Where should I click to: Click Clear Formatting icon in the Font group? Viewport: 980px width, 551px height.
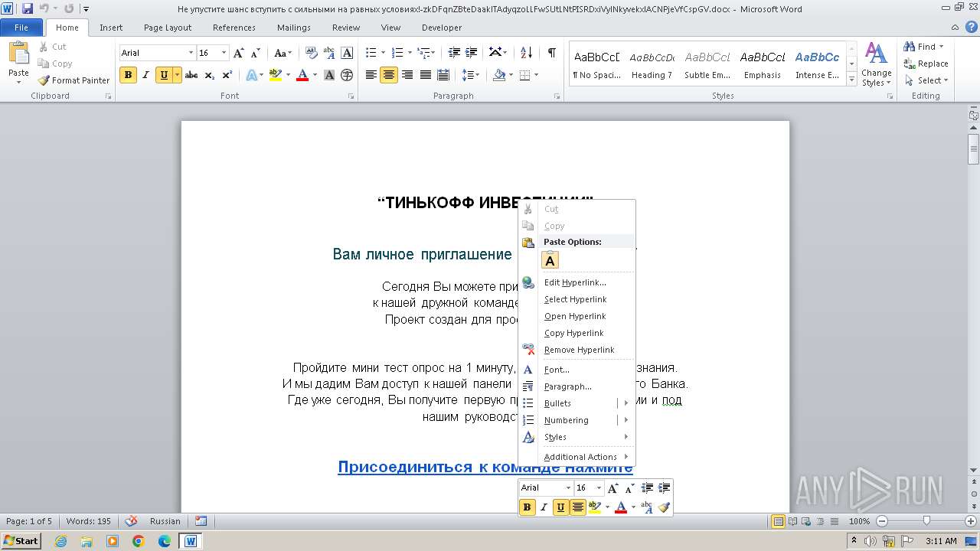point(312,53)
